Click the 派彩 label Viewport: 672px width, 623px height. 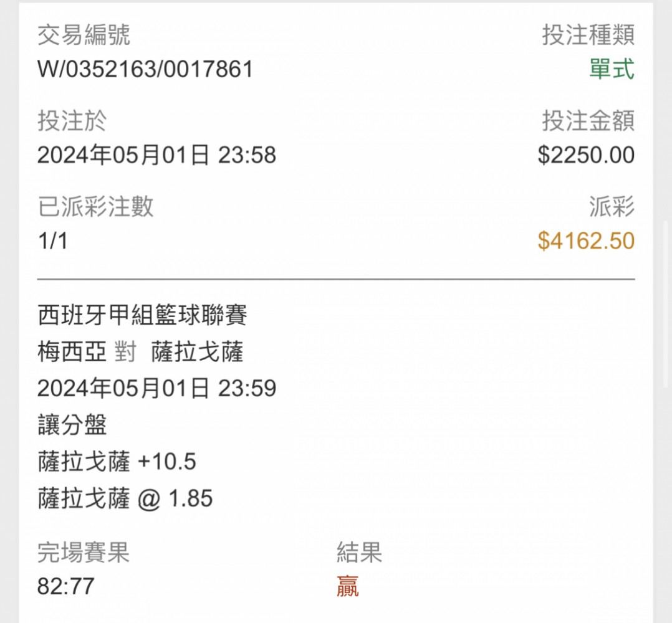[612, 206]
